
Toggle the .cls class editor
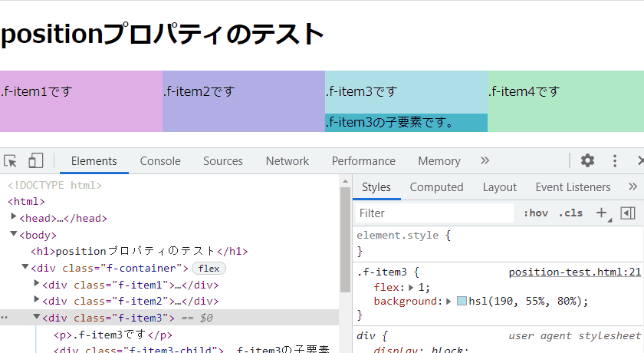pyautogui.click(x=570, y=213)
